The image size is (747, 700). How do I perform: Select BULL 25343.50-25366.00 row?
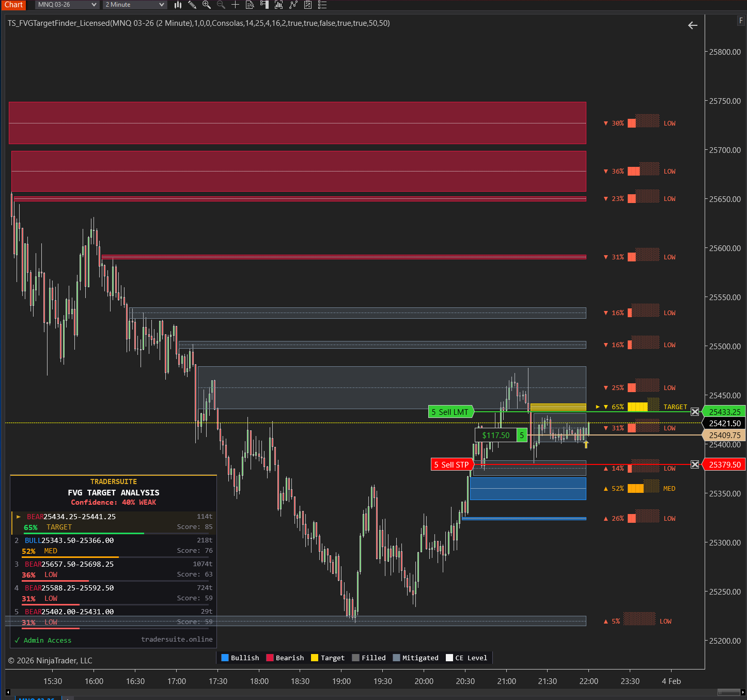click(x=114, y=546)
